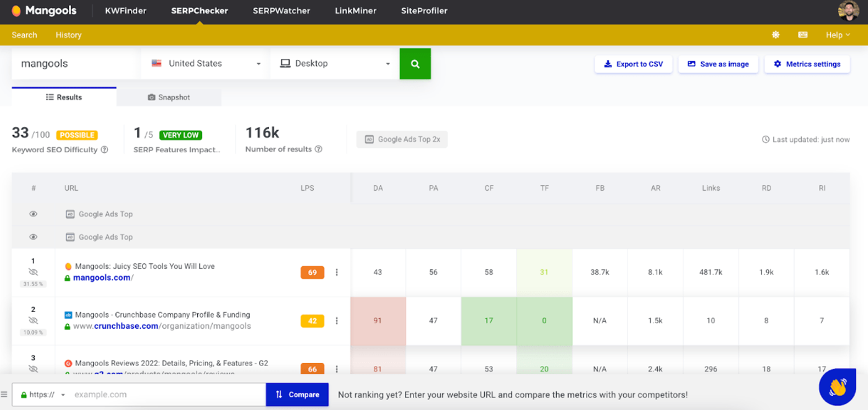Click Export to CSV
Screen dimensions: 868x410
[634, 64]
